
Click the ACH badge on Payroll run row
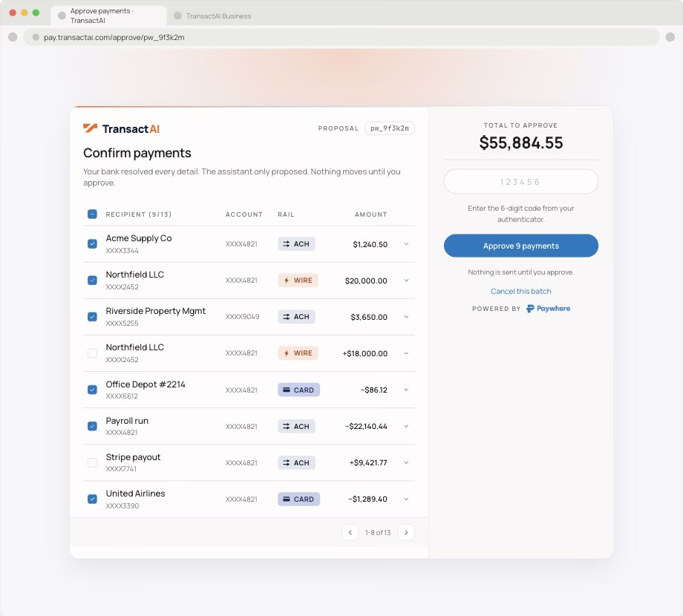pyautogui.click(x=296, y=427)
